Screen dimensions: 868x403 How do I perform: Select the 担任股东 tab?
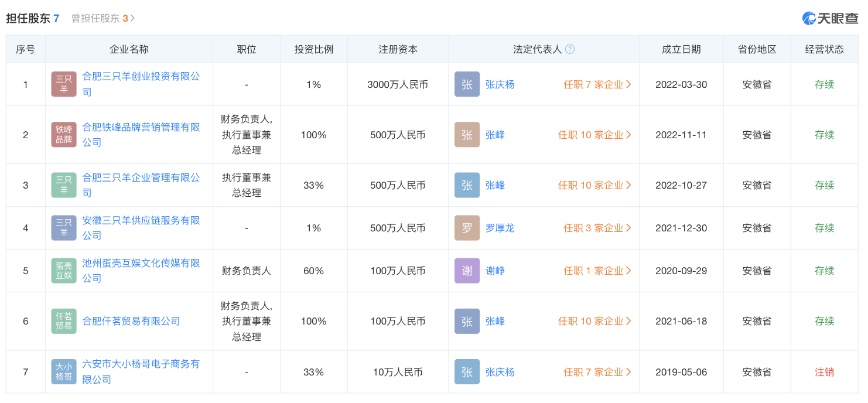(33, 18)
